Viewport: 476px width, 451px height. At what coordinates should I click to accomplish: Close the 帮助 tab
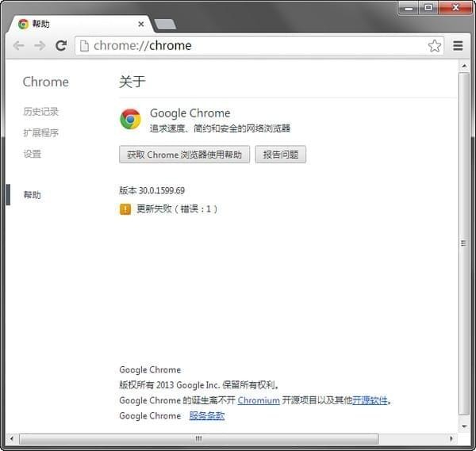140,24
